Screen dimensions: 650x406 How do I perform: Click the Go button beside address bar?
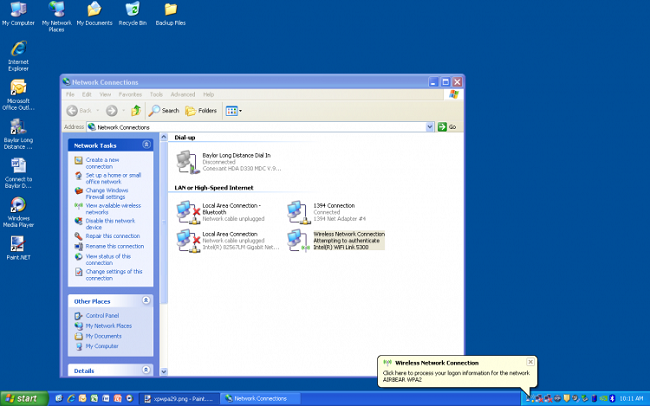click(447, 127)
